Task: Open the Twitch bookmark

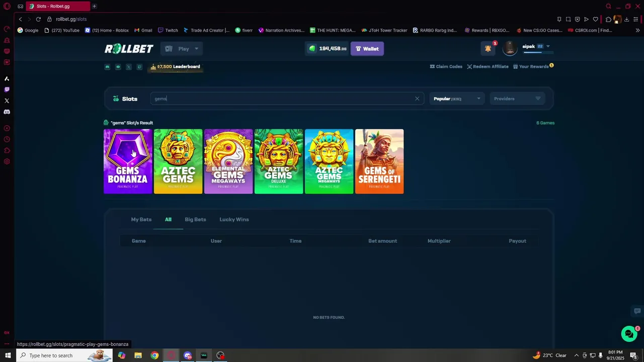Action: tap(168, 30)
